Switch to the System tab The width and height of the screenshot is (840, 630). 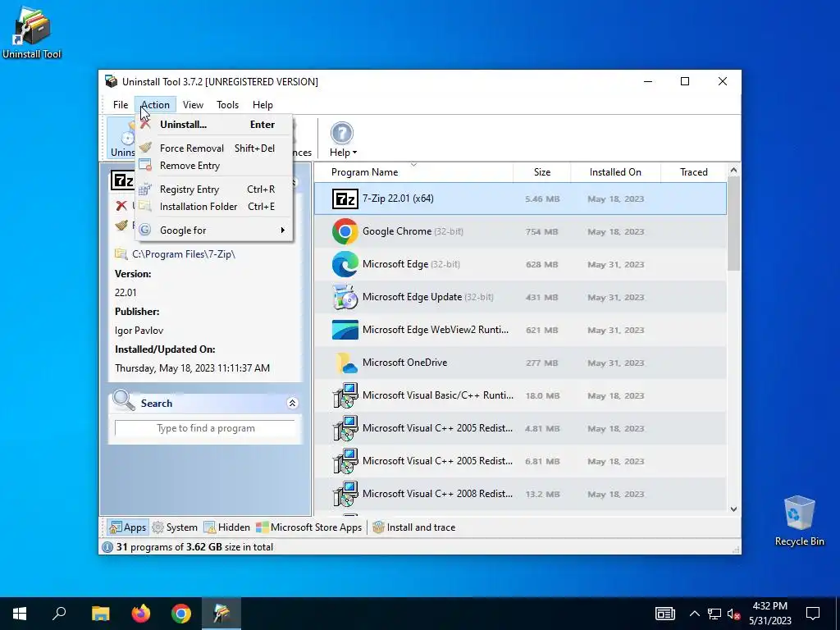175,527
